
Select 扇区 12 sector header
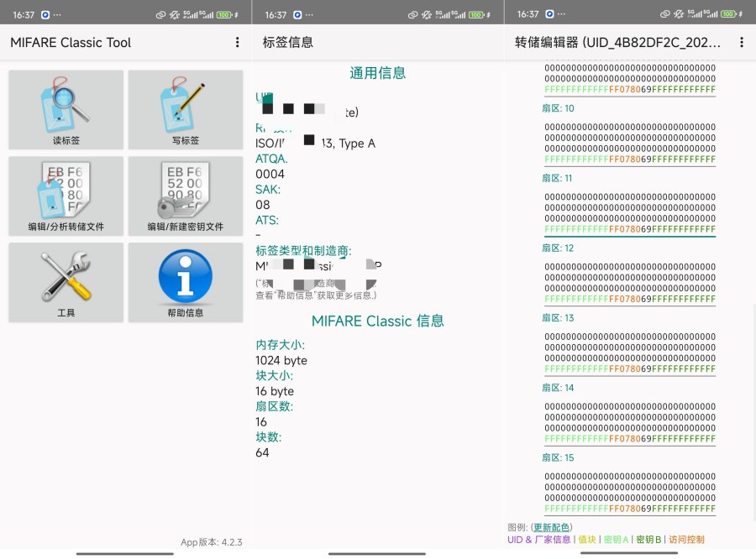tap(558, 248)
